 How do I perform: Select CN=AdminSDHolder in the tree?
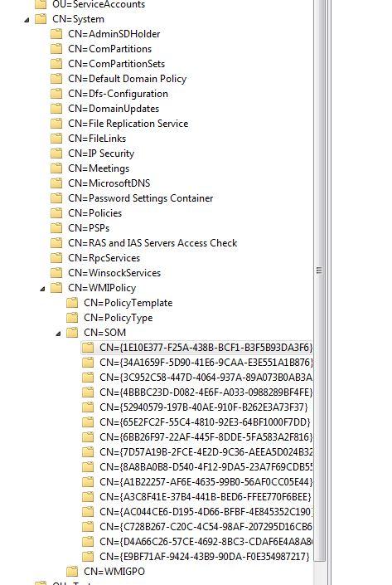click(x=114, y=34)
